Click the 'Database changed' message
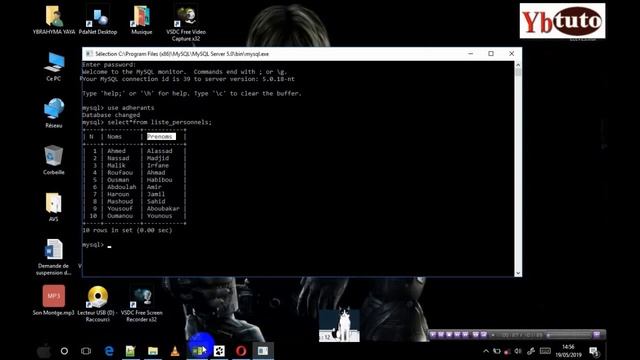Viewport: 640px width, 360px height. tap(111, 115)
